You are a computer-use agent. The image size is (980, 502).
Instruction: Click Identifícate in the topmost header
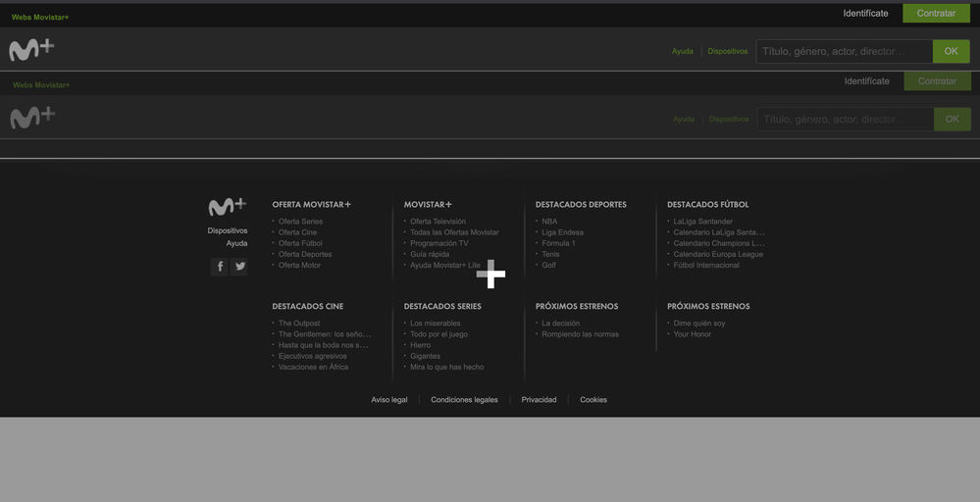click(x=865, y=14)
